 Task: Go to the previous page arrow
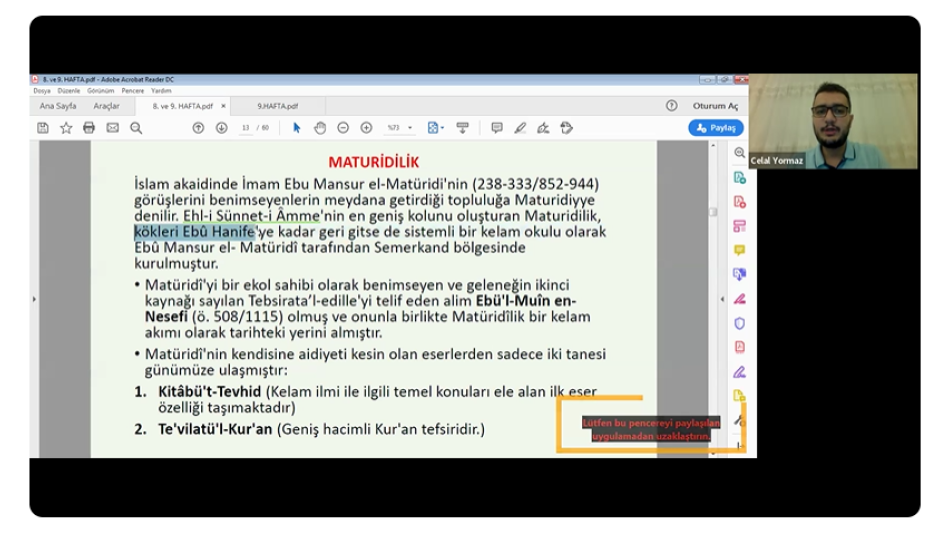198,128
